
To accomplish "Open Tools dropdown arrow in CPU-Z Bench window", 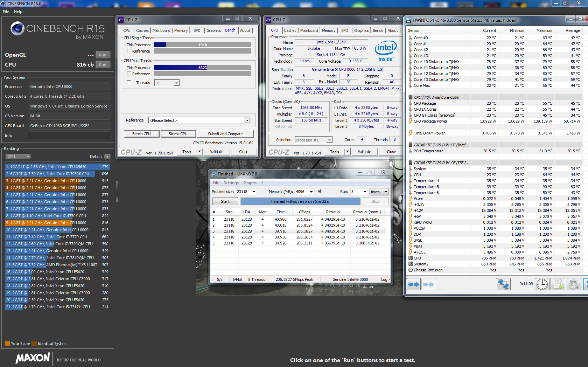I will (199, 152).
